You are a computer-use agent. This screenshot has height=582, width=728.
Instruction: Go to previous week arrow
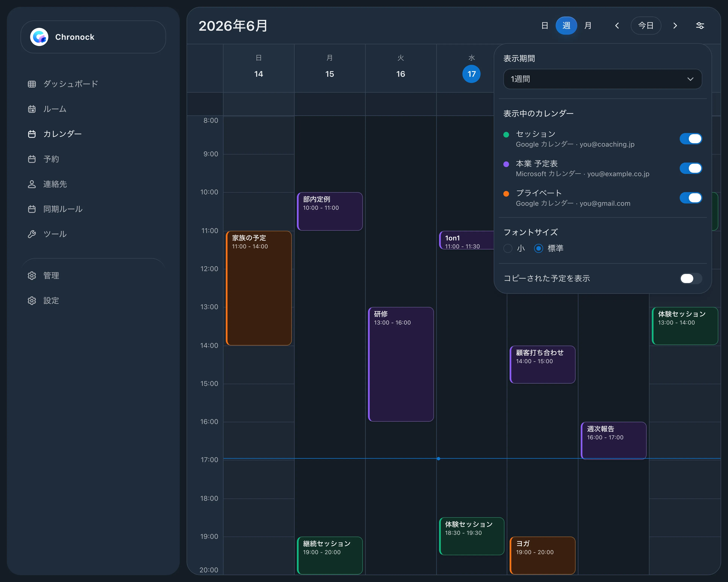pos(617,26)
